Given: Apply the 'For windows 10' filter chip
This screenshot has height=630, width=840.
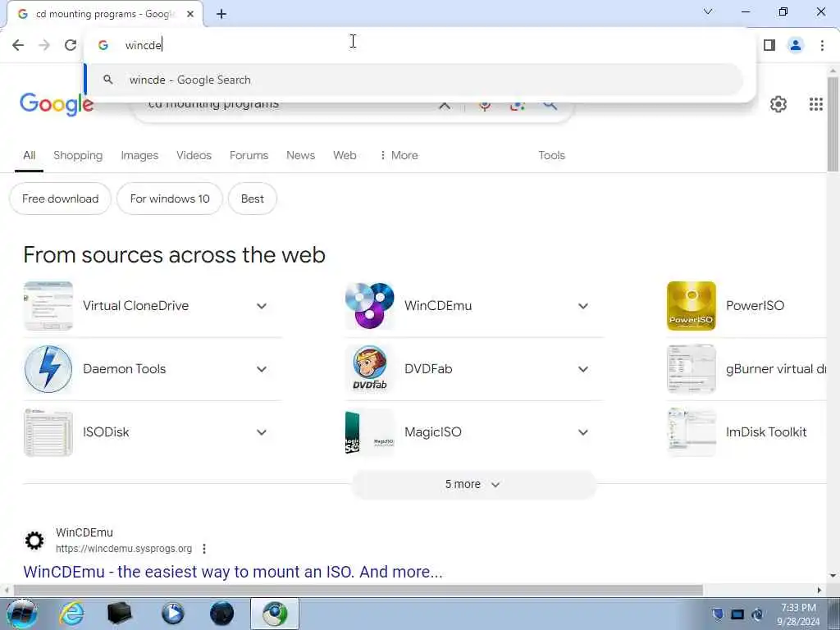Looking at the screenshot, I should (169, 199).
